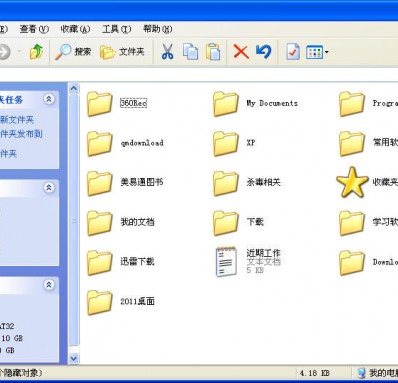
Task: Collapse the third task panel chevron
Action: (x=49, y=285)
